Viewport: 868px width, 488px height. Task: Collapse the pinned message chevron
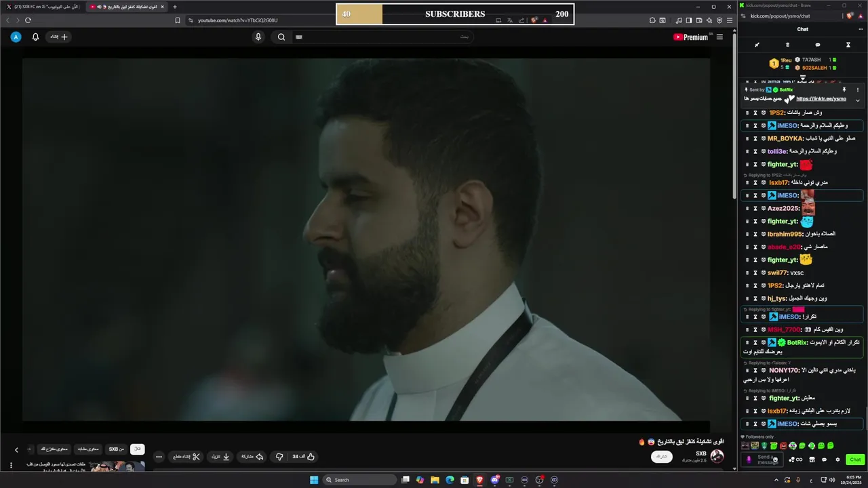point(857,100)
